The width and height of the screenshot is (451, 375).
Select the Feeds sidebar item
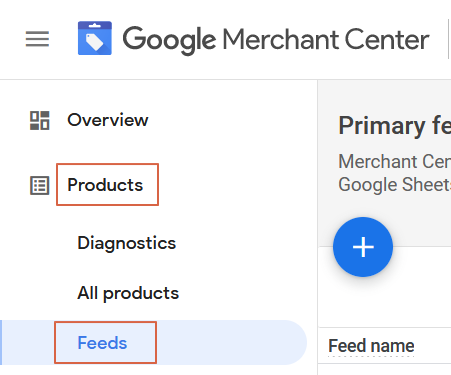pyautogui.click(x=102, y=343)
